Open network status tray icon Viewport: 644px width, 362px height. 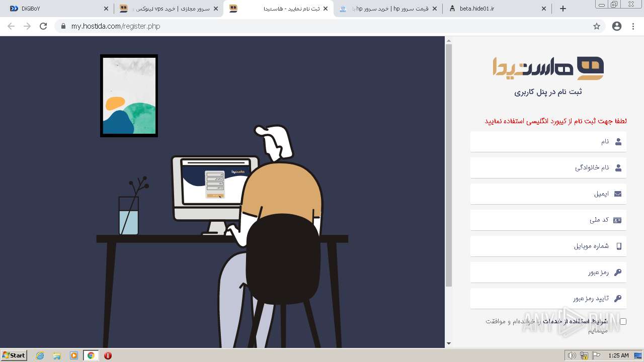(584, 355)
